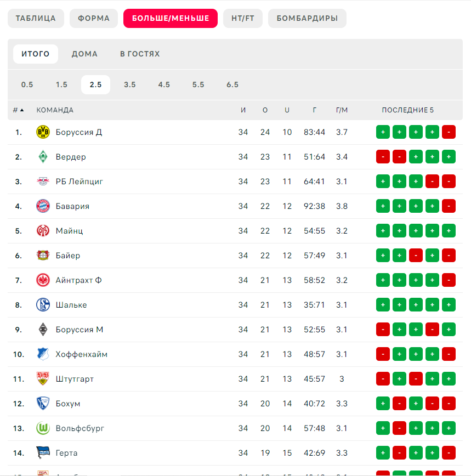Click the Werder Bremen club crest

click(x=43, y=157)
